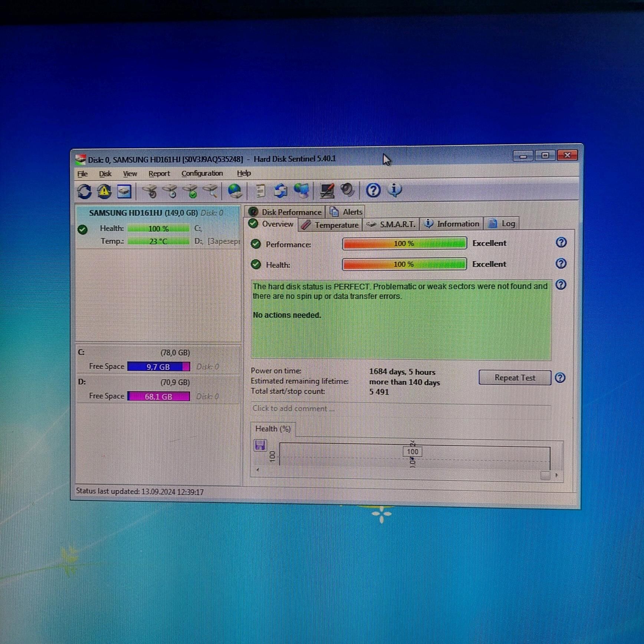Select the D: (70,9 GB) partition row
The image size is (644, 644).
pos(158,389)
